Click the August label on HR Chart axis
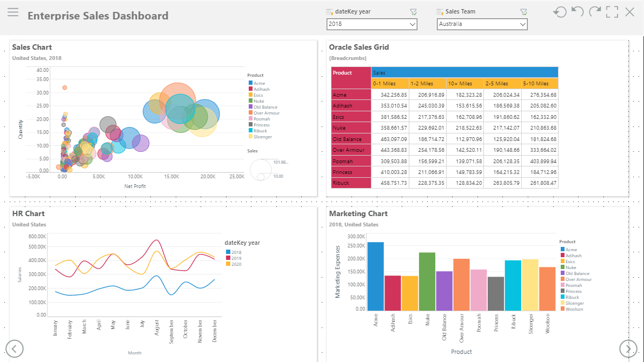The width and height of the screenshot is (644, 362). [156, 328]
